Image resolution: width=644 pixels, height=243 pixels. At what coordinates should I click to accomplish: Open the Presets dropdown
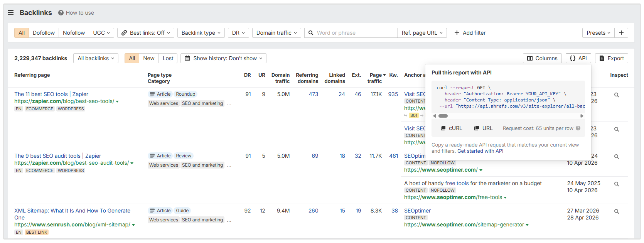(598, 33)
